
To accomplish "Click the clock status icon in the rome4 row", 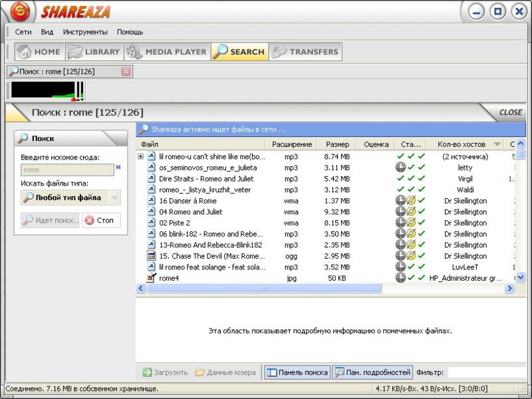I will tap(401, 277).
